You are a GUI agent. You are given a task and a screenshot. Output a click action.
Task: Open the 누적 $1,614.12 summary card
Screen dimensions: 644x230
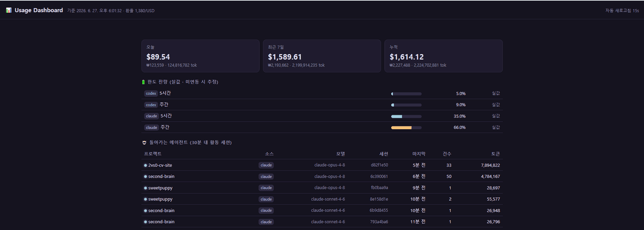click(443, 56)
